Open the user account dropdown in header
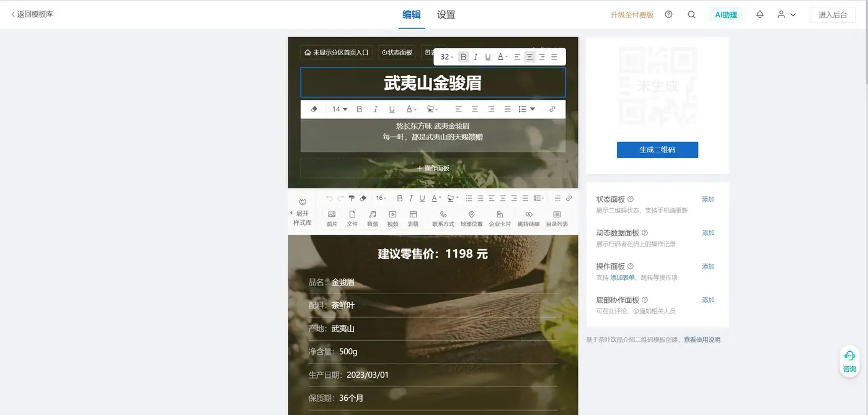The width and height of the screenshot is (868, 415). click(x=786, y=14)
